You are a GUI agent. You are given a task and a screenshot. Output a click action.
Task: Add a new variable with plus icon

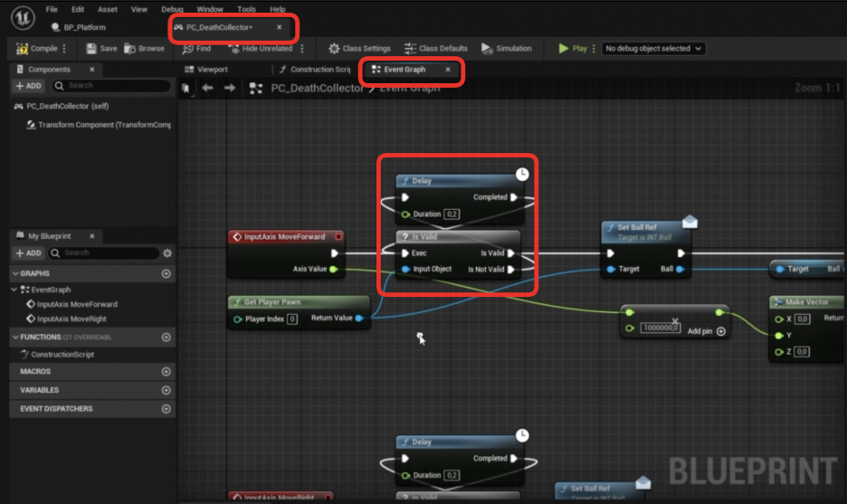click(x=166, y=390)
